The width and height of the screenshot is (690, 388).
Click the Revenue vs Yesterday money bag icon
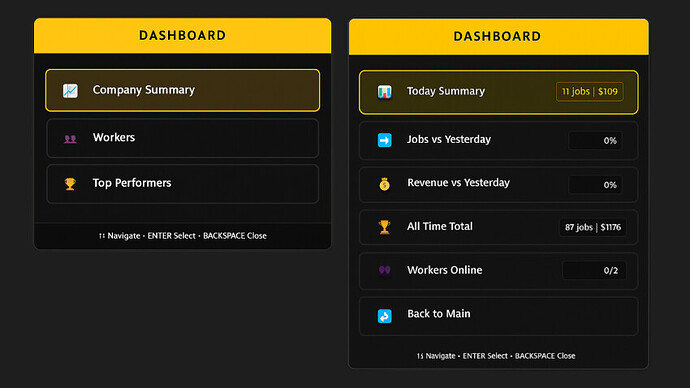(x=384, y=184)
